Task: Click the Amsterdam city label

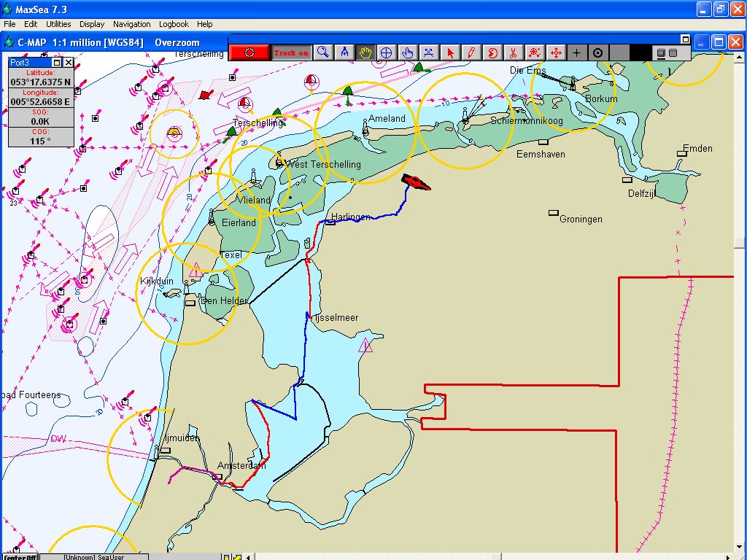Action: pyautogui.click(x=241, y=465)
